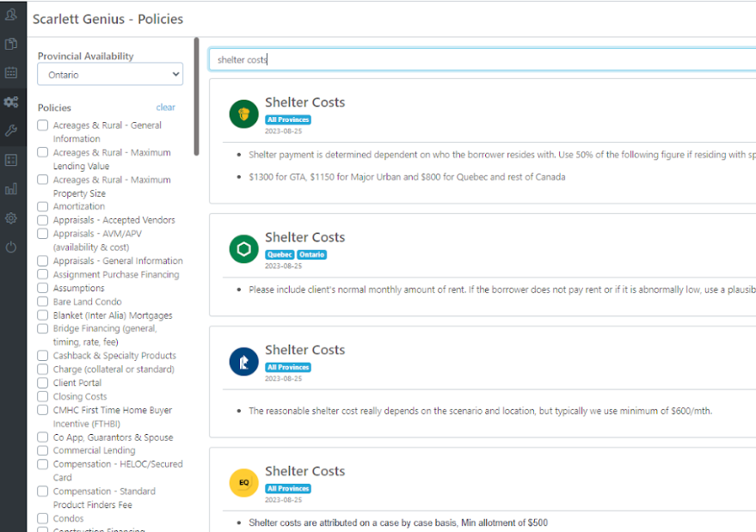
Task: Open Shelter Costs title on blue logo card
Action: pyautogui.click(x=305, y=350)
